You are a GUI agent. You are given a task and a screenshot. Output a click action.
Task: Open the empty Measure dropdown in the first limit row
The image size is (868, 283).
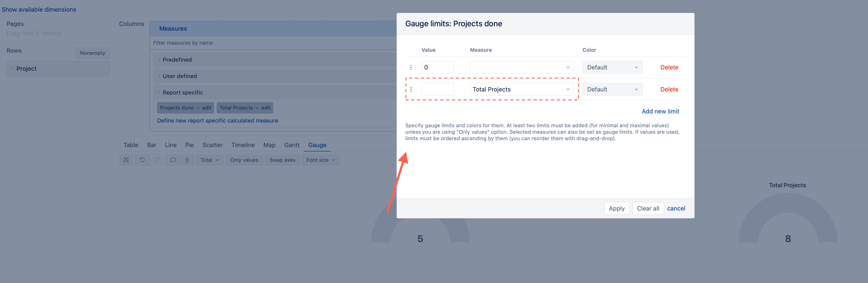point(522,67)
